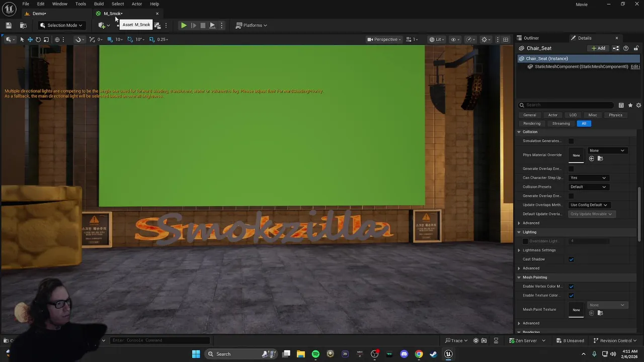Open Collision Presets Default dropdown
The width and height of the screenshot is (644, 362).
pyautogui.click(x=588, y=187)
